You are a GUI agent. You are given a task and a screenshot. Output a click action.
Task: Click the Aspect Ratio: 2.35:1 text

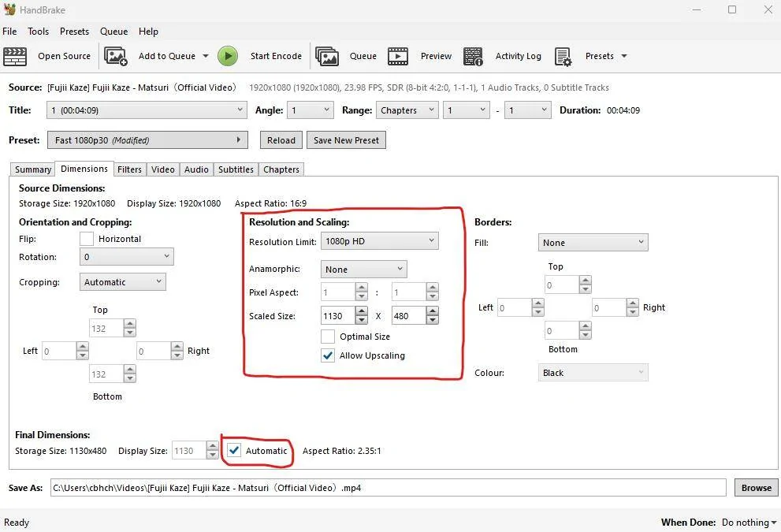[342, 451]
